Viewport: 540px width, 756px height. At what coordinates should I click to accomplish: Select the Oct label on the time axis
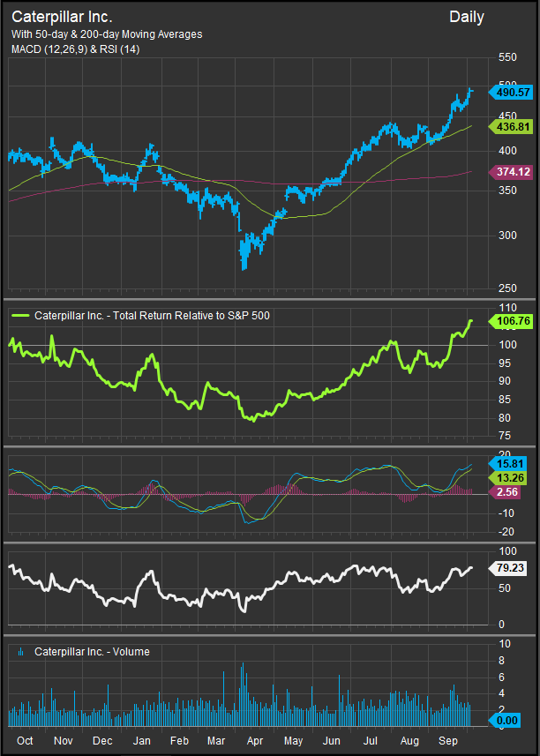(25, 740)
